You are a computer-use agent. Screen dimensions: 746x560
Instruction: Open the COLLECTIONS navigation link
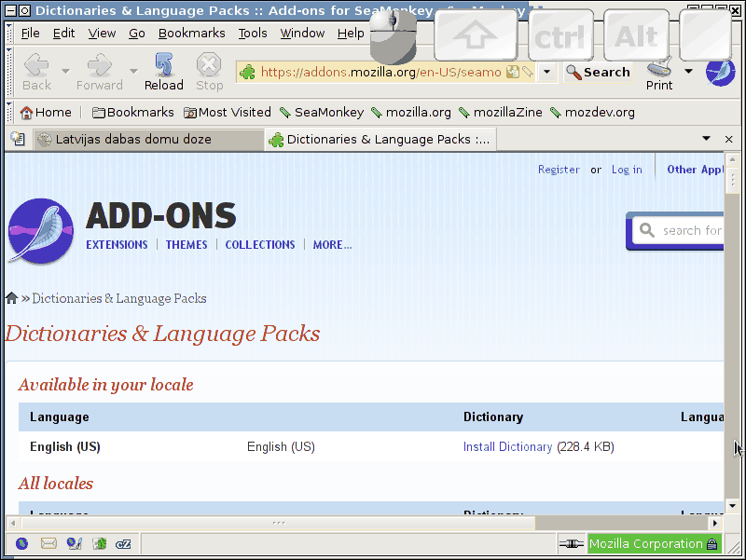260,244
